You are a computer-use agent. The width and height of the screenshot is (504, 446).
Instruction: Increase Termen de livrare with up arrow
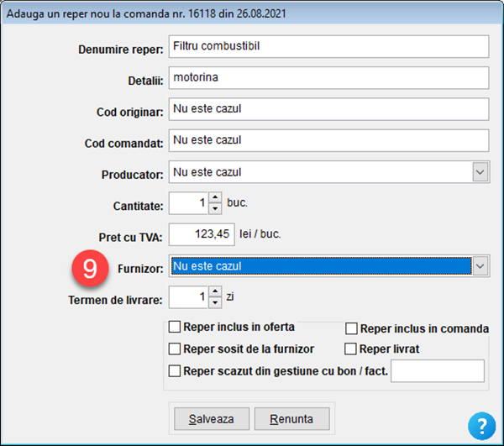tap(214, 292)
